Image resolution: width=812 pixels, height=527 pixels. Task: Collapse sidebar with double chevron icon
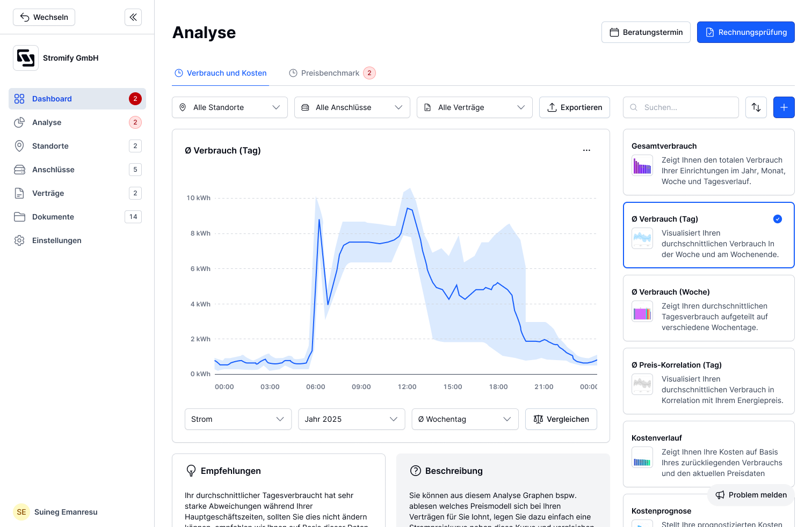133,17
